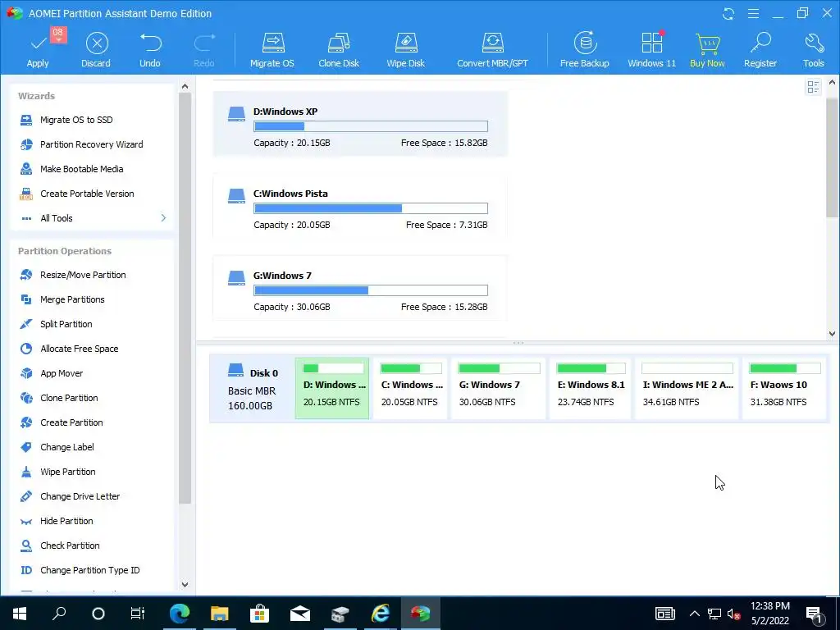Select Clone Partition
Image resolution: width=840 pixels, height=630 pixels.
tap(69, 398)
